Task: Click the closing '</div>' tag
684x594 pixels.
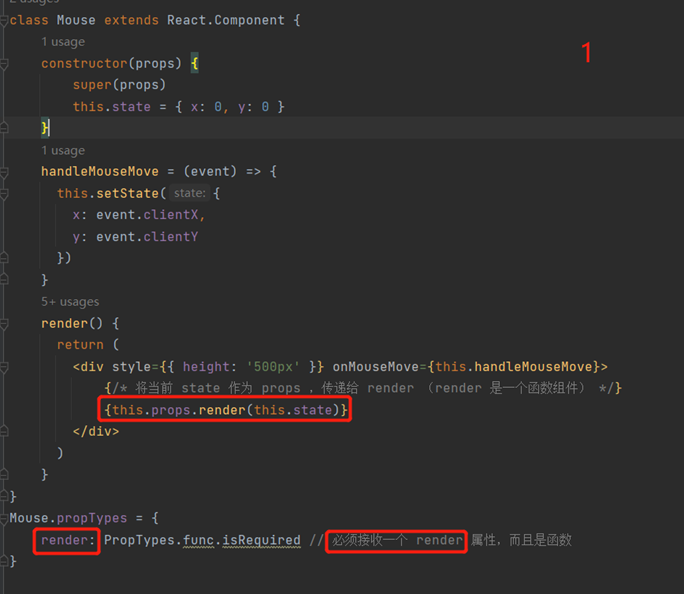Action: pos(96,432)
